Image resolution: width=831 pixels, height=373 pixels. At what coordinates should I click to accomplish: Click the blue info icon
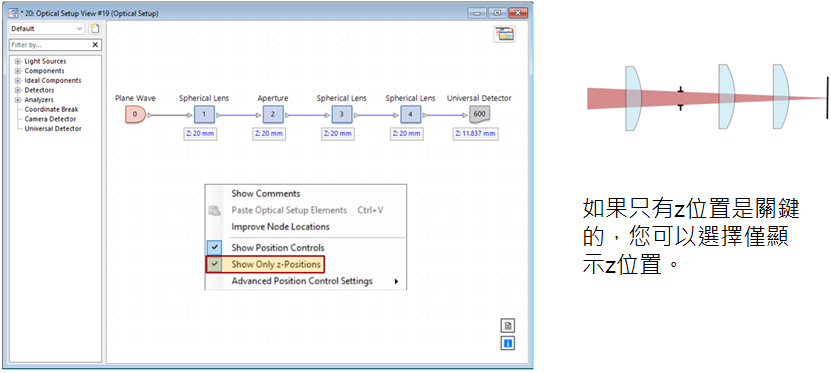point(508,343)
